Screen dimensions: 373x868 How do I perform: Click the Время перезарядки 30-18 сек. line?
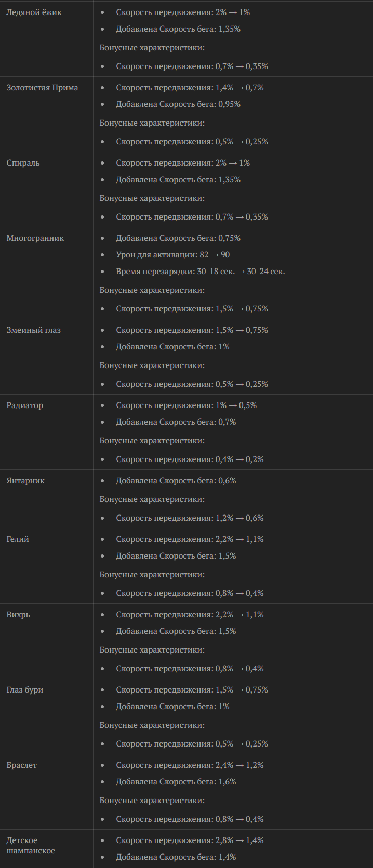[x=200, y=271]
